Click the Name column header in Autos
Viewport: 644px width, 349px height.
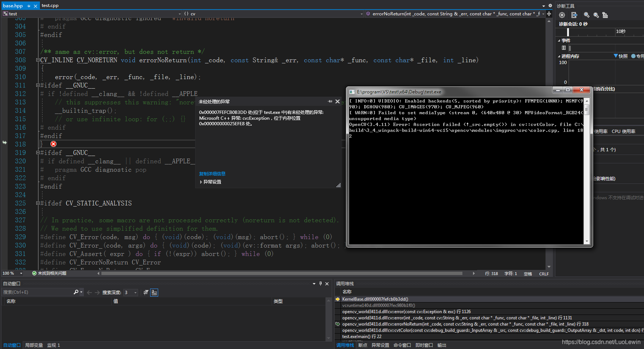[57, 301]
